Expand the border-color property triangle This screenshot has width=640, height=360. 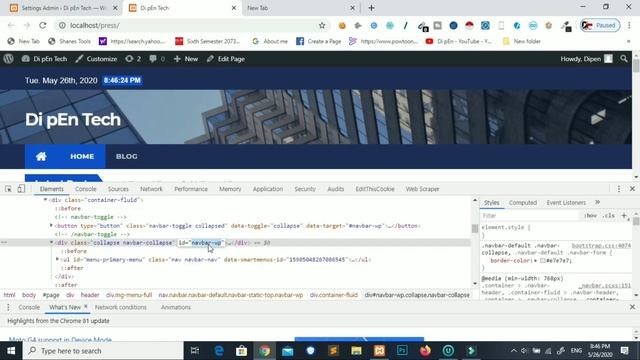click(x=536, y=260)
